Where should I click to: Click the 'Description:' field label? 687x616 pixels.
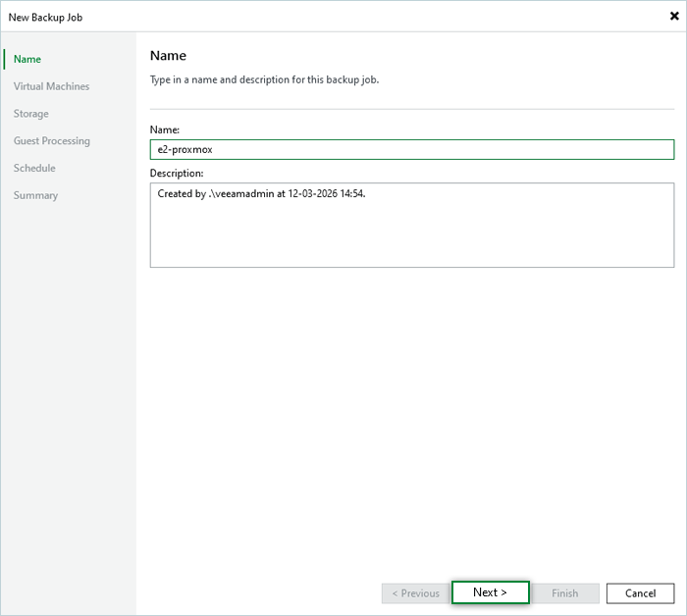pos(176,173)
